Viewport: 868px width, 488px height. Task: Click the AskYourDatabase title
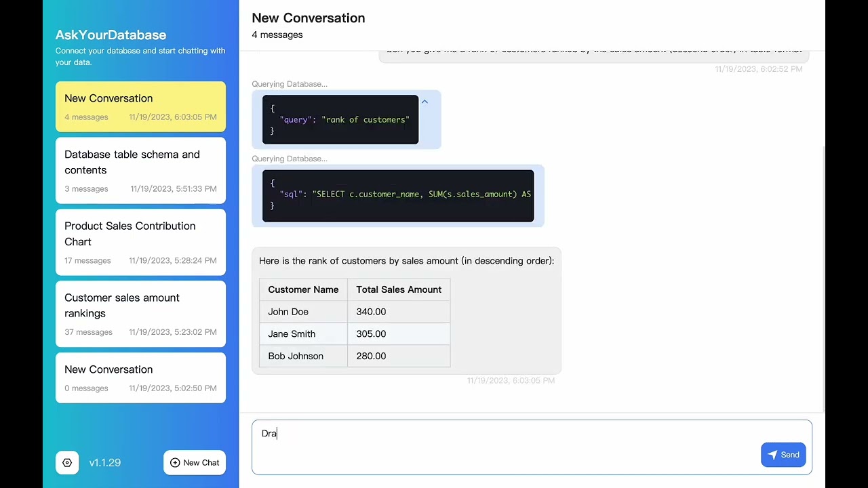pos(111,35)
